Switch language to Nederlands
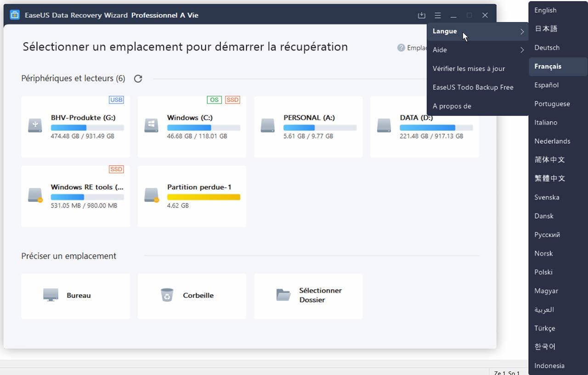 [x=558, y=141]
